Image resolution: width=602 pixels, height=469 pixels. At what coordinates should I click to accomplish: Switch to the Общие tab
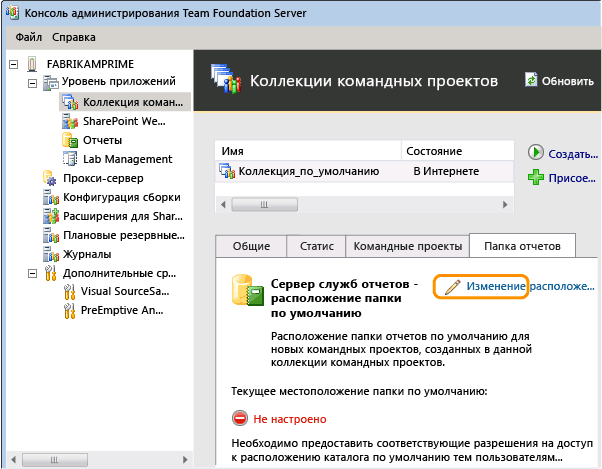(251, 246)
